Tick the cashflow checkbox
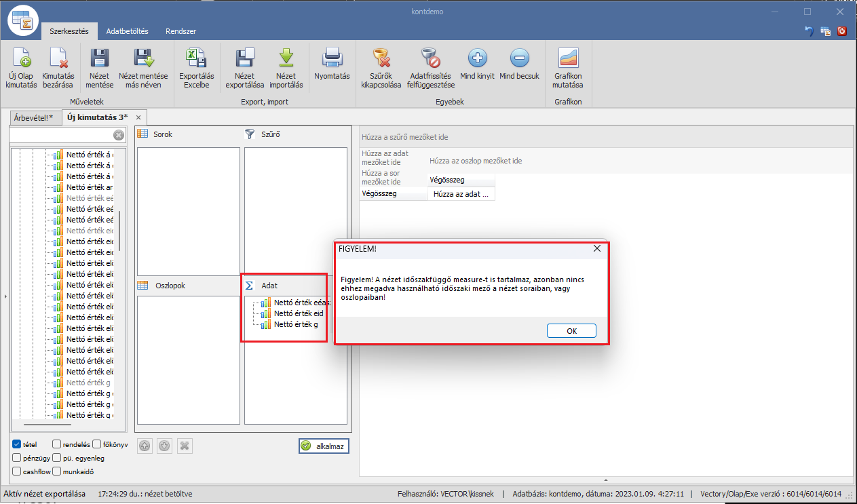Viewport: 857px width, 504px height. pos(17,471)
